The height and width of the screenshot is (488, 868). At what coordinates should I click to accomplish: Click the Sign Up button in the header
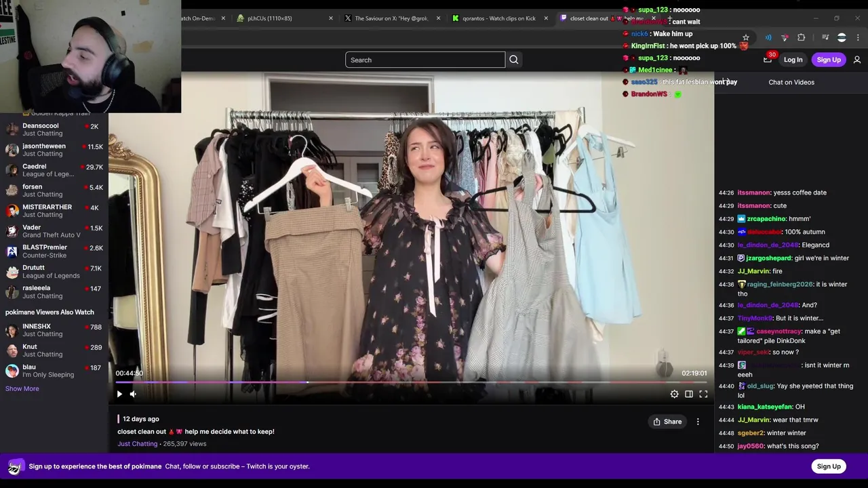(x=829, y=60)
